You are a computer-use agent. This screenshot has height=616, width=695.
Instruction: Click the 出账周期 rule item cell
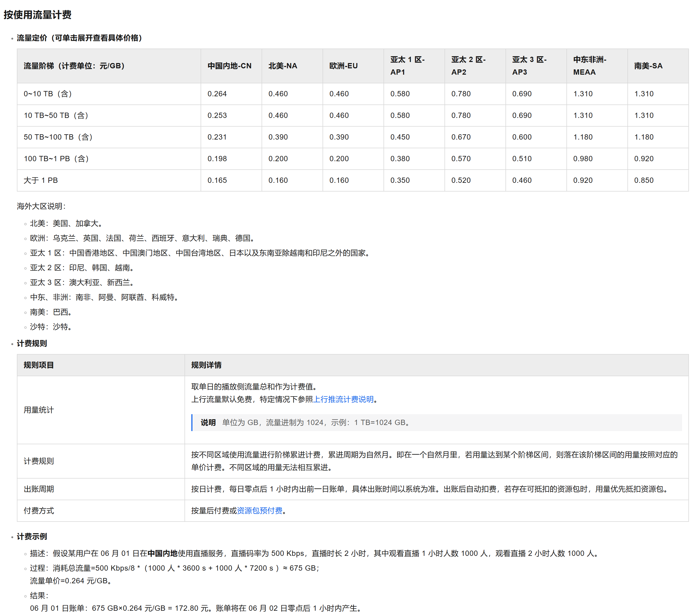click(x=39, y=489)
